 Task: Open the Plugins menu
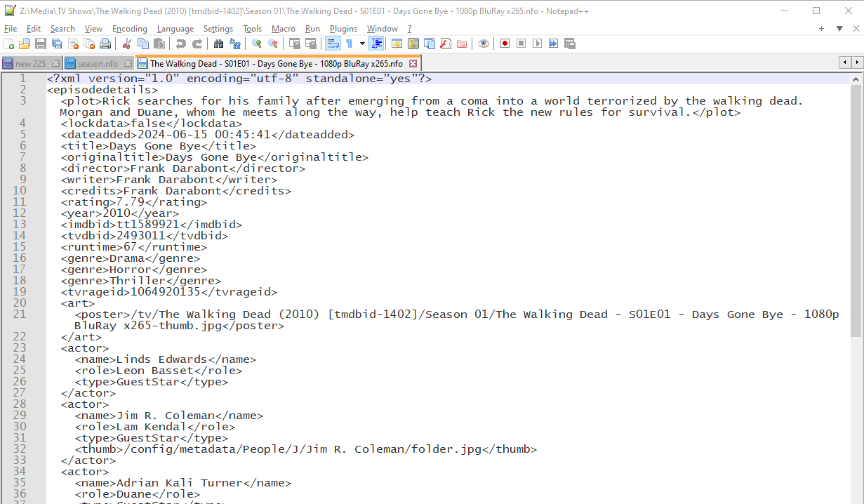343,29
